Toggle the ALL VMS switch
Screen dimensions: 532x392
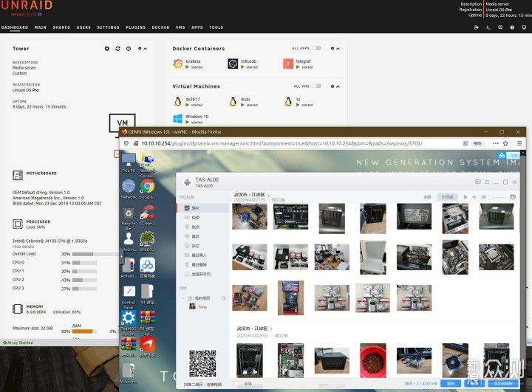pyautogui.click(x=317, y=86)
